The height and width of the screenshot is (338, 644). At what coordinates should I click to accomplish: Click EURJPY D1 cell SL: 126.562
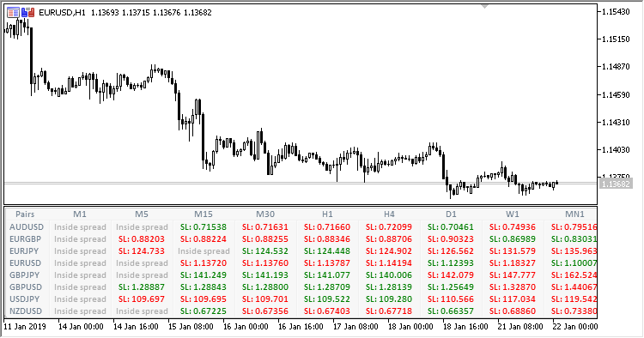pyautogui.click(x=451, y=251)
